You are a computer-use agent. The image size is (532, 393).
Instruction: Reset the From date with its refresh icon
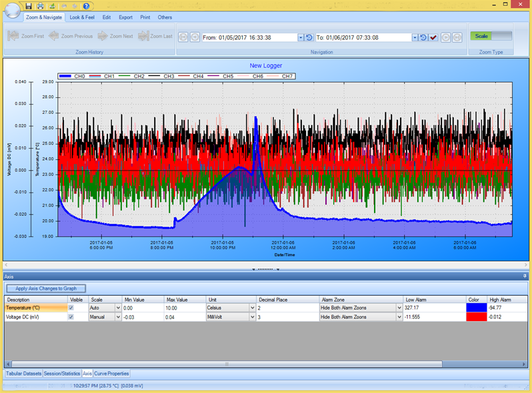pos(309,38)
